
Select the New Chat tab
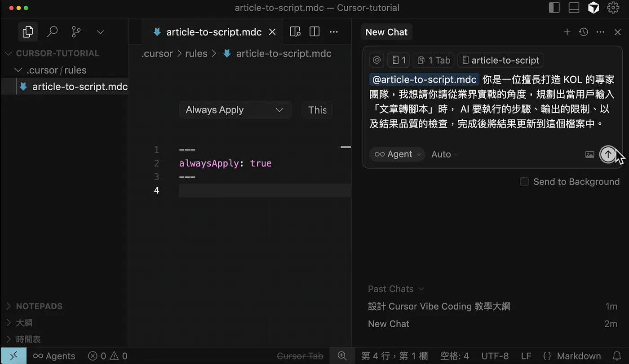(x=386, y=32)
